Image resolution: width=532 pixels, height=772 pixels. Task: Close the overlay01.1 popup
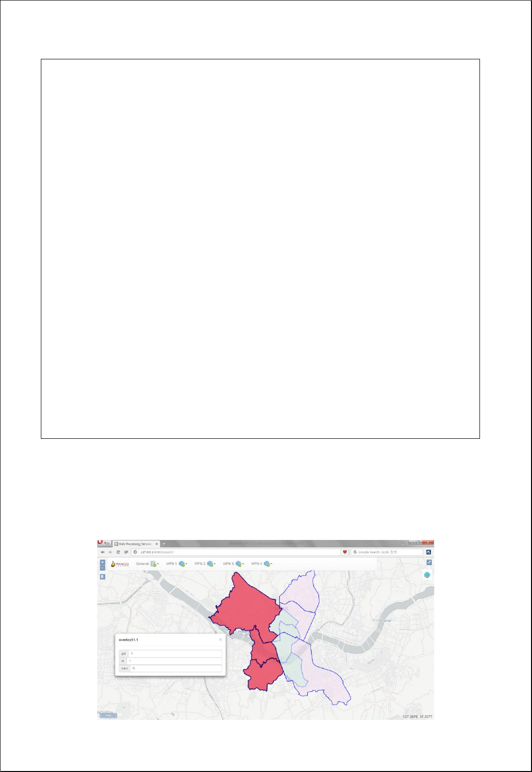(x=220, y=640)
